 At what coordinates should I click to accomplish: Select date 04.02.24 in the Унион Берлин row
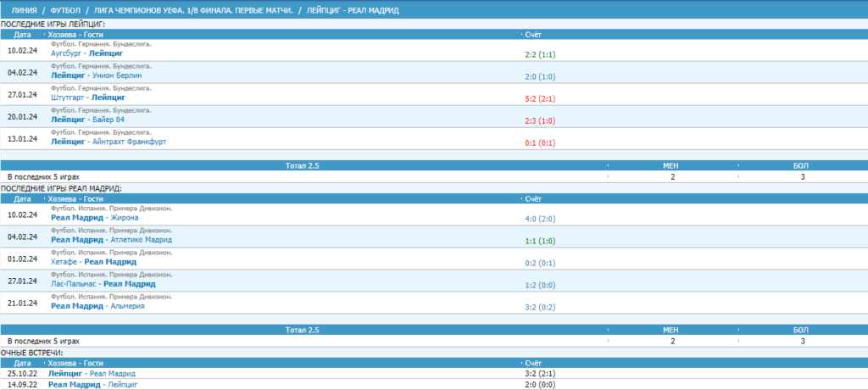point(23,72)
